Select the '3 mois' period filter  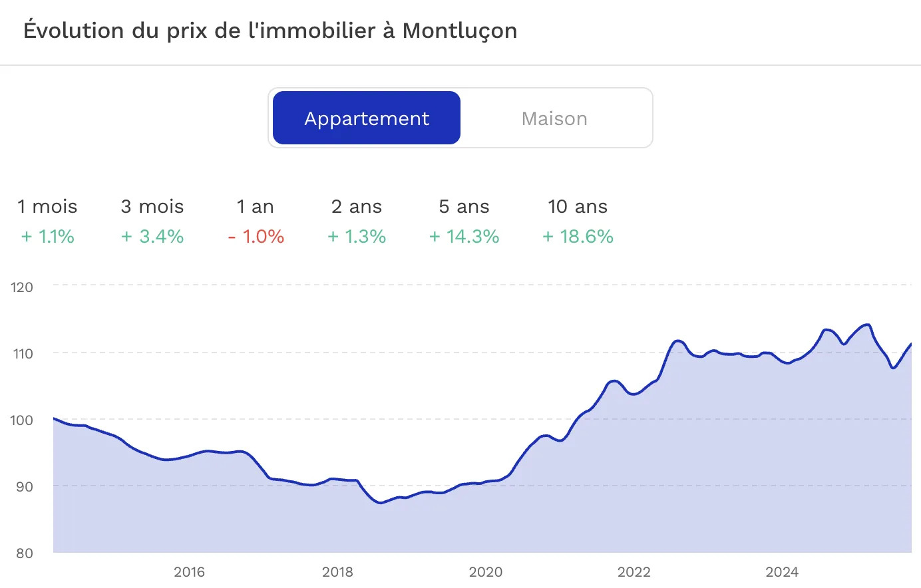tap(152, 206)
